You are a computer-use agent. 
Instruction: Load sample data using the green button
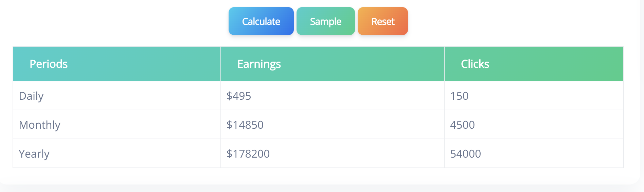tap(325, 21)
